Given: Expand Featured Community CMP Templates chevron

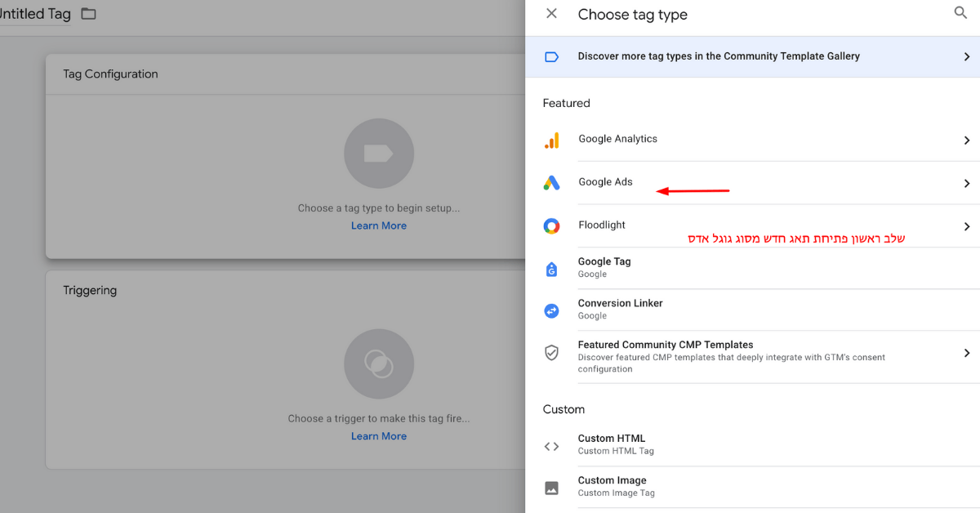Looking at the screenshot, I should (x=966, y=353).
